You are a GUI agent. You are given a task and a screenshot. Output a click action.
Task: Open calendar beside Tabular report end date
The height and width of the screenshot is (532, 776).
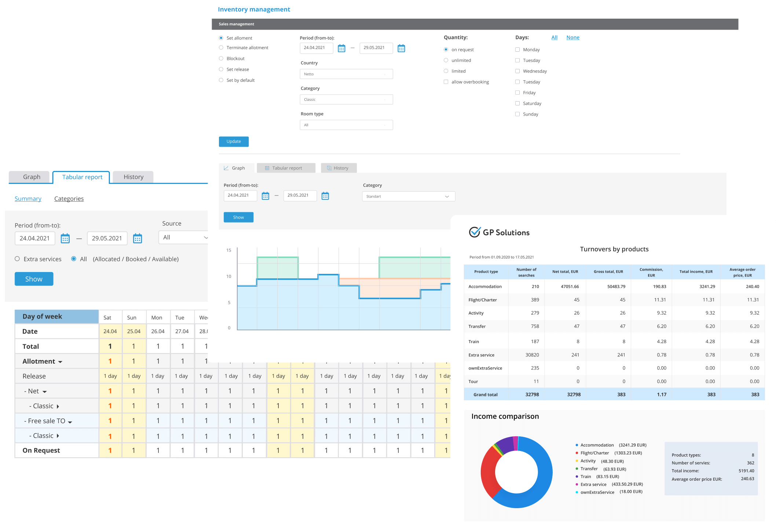138,239
